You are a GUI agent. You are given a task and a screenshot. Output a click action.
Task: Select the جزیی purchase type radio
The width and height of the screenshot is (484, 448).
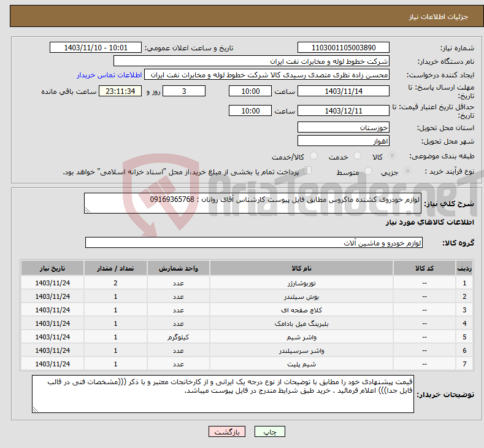(x=407, y=171)
